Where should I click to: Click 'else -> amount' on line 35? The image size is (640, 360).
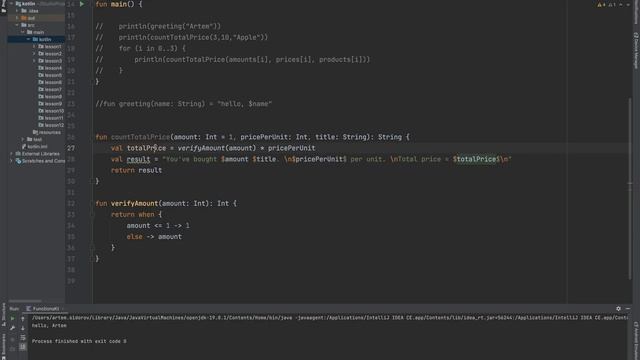[154, 237]
